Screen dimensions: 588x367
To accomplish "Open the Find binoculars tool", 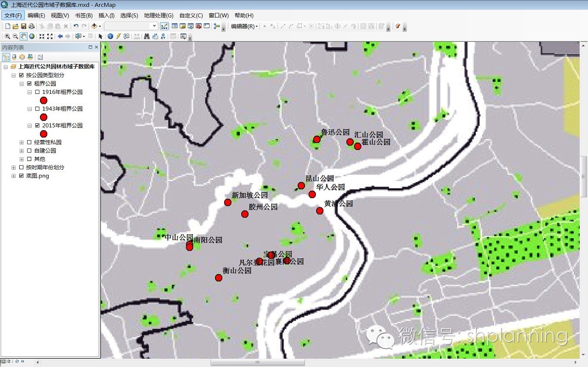I will point(147,36).
